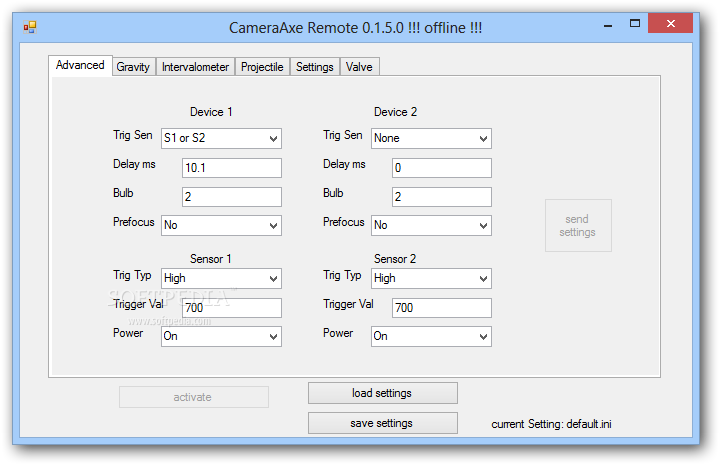720x465 pixels.
Task: Minimize the CameraAxe Remote window
Action: (608, 24)
